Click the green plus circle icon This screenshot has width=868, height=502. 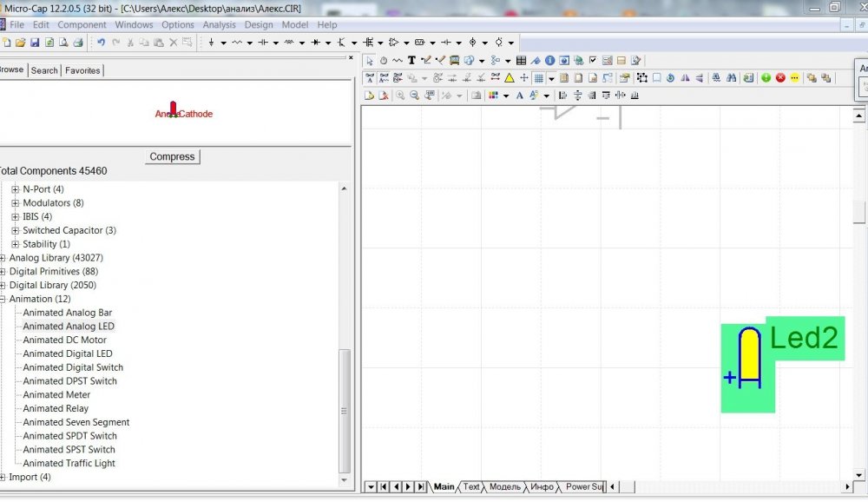[766, 78]
